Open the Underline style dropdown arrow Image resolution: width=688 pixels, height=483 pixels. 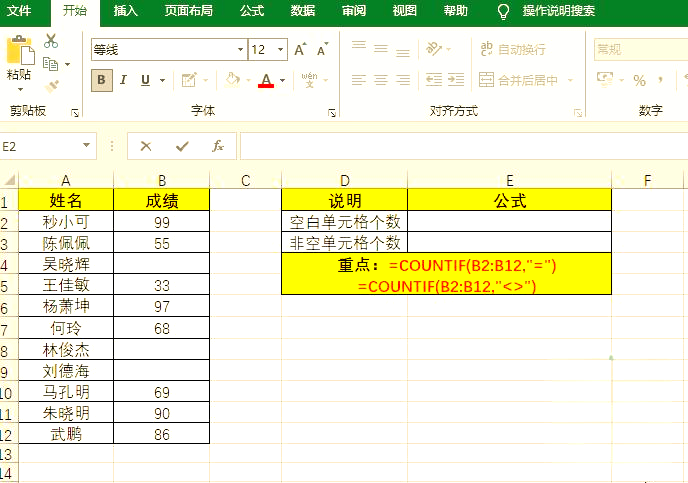[162, 80]
